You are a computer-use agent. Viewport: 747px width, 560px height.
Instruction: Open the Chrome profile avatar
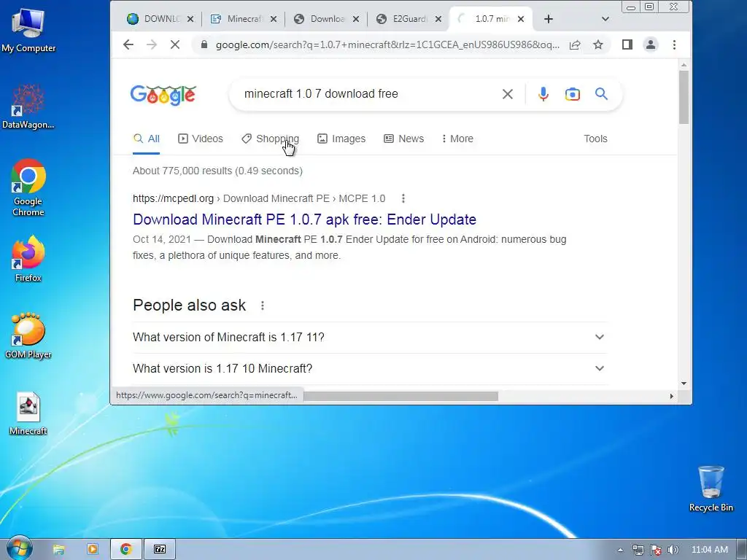[x=650, y=44]
